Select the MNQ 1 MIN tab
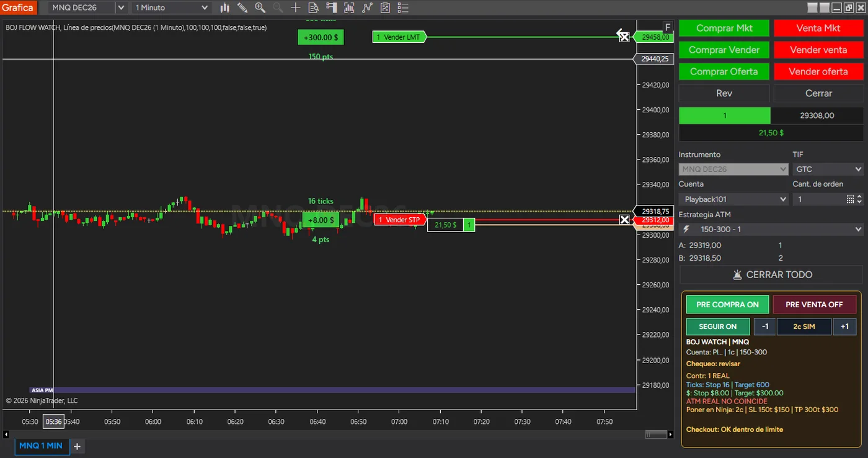868x458 pixels. tap(41, 446)
